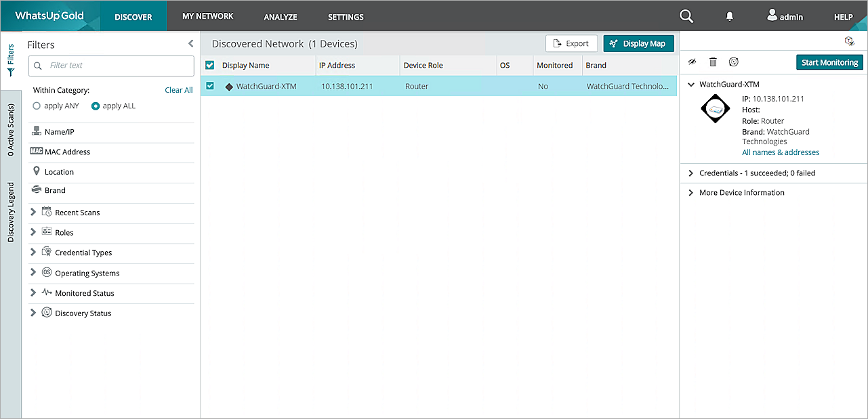Uncheck the WatchGuard-XTM row checkbox

pos(210,86)
